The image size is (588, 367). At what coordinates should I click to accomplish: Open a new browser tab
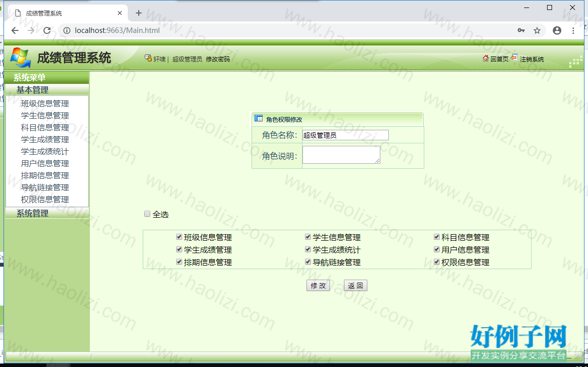tap(139, 13)
